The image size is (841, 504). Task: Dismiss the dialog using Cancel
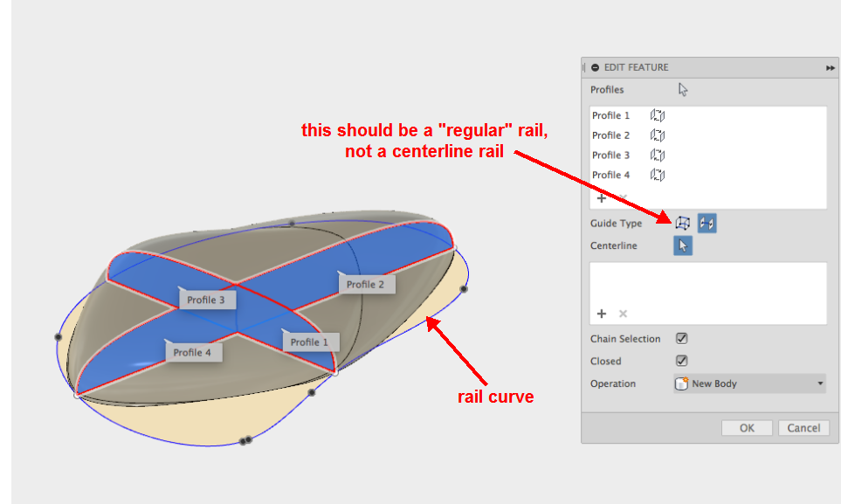point(803,427)
